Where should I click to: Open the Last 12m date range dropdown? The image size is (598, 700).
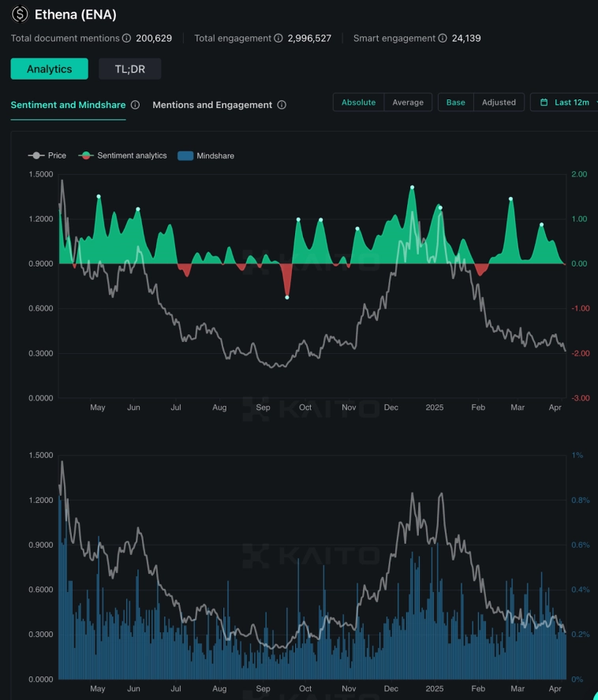coord(566,102)
